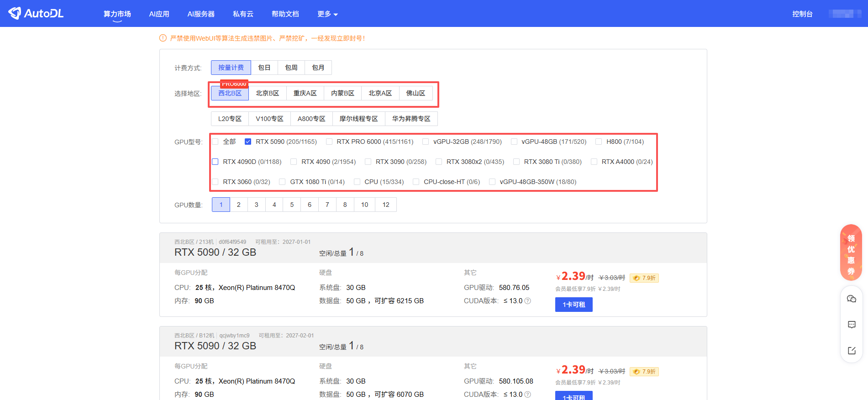
Task: Set GPU数量 to 4
Action: [274, 205]
